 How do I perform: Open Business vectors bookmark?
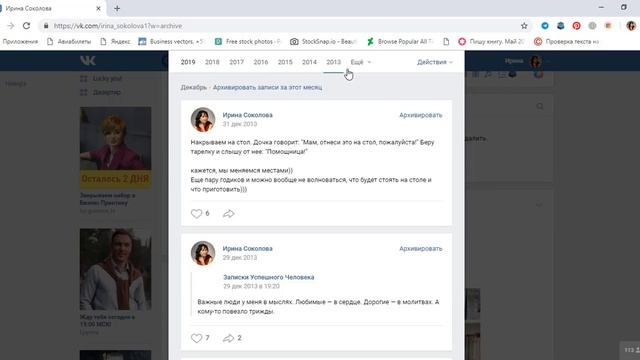point(171,42)
